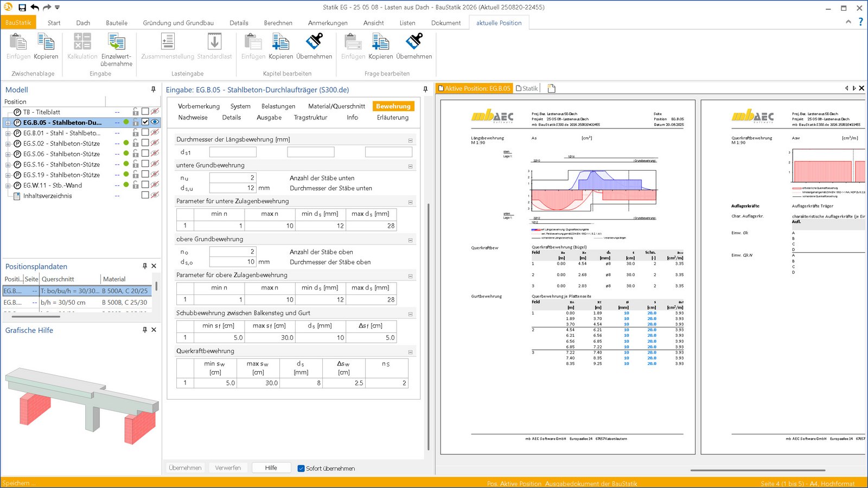
Task: Click Kopieren in the Zwischenablage group
Action: click(46, 46)
